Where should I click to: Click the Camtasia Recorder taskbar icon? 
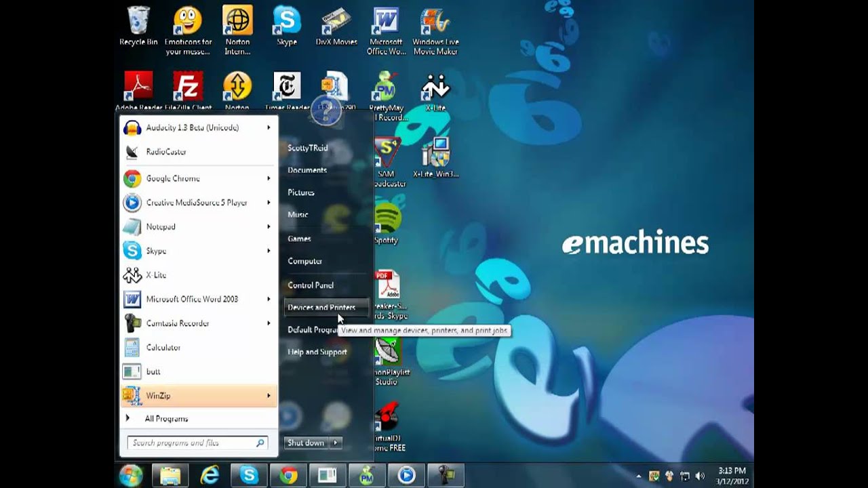click(446, 475)
